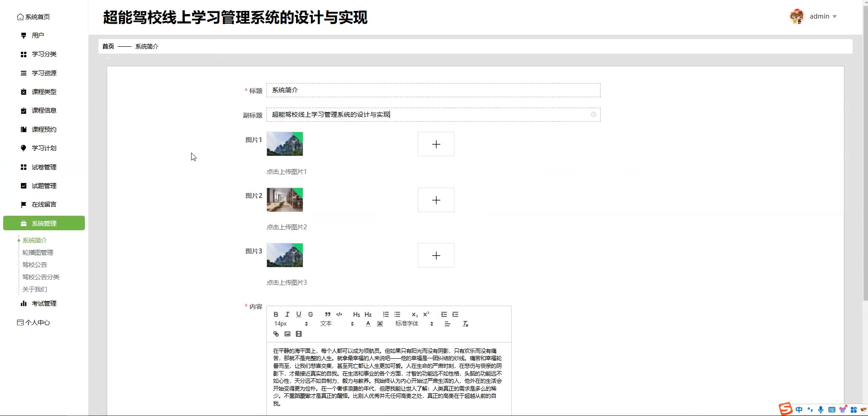The width and height of the screenshot is (868, 416).
Task: Click the Sogou voice input microphone
Action: pyautogui.click(x=821, y=410)
